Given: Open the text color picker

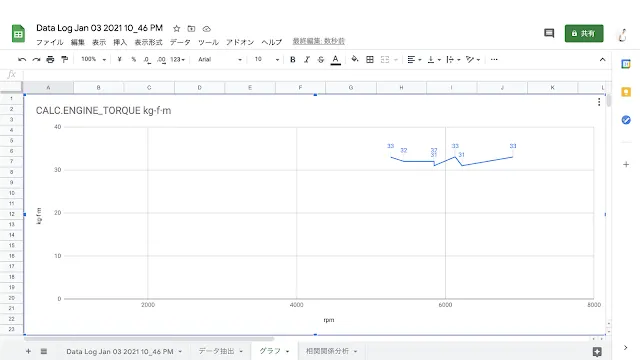Looking at the screenshot, I should click(336, 60).
